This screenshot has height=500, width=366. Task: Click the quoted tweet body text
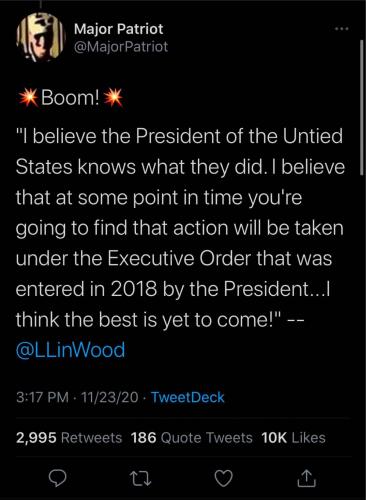pos(180,243)
